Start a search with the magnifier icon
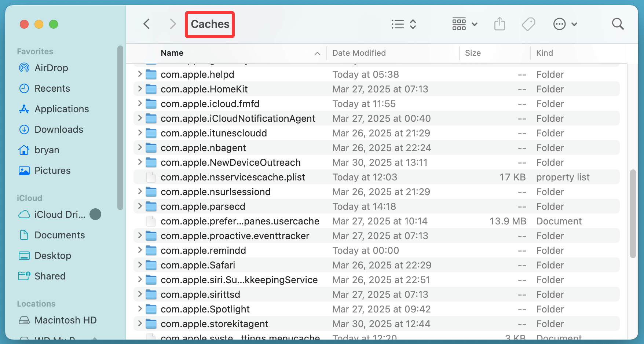 [x=618, y=23]
